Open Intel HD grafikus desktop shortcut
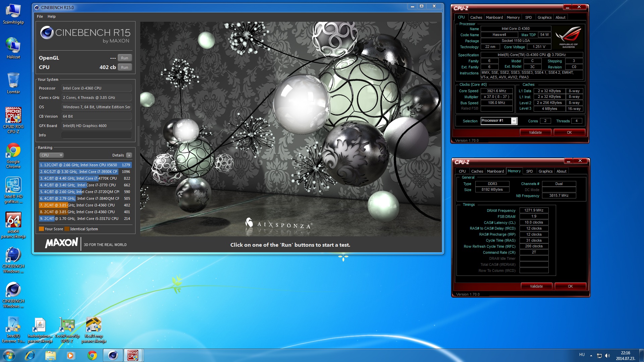The image size is (644, 362). pos(13,190)
